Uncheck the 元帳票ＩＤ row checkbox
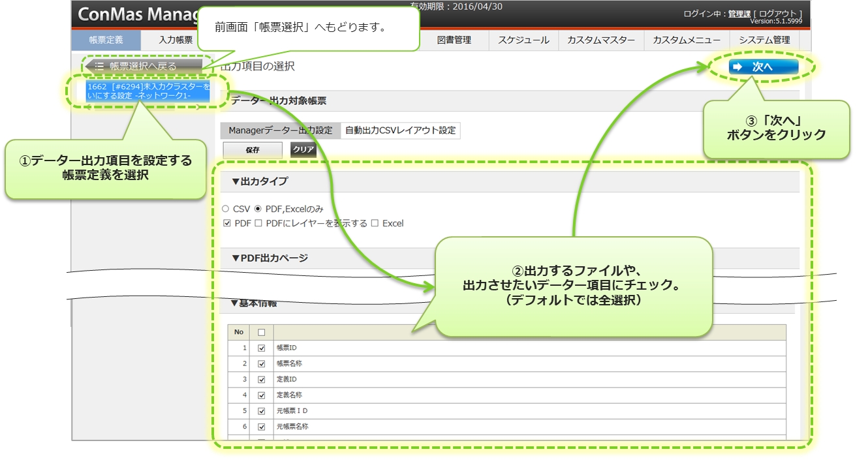 click(x=262, y=411)
